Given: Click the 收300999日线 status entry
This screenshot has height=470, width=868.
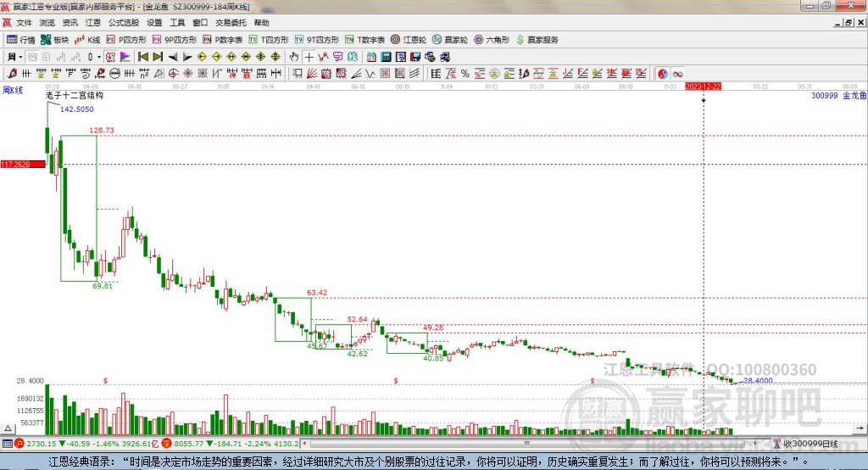Looking at the screenshot, I should point(805,444).
